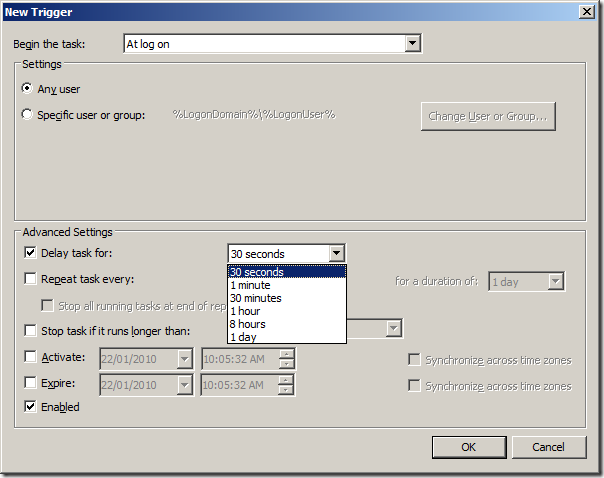Select 'Specific user or group' option

[27, 115]
